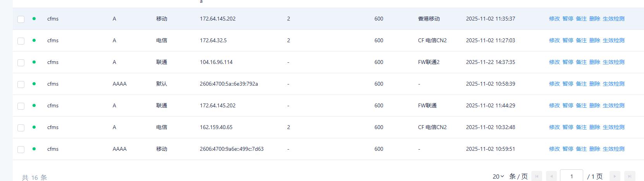Image resolution: width=644 pixels, height=181 pixels.
Task: Click the green status dot on the 104.16.96.114 row
Action: (x=34, y=62)
